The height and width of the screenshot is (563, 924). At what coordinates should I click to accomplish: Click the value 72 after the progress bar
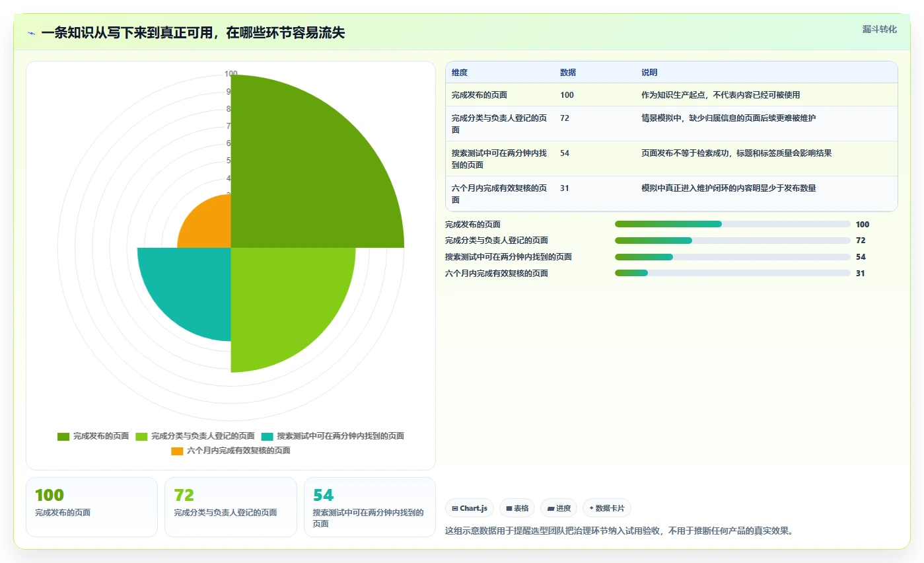pos(861,241)
